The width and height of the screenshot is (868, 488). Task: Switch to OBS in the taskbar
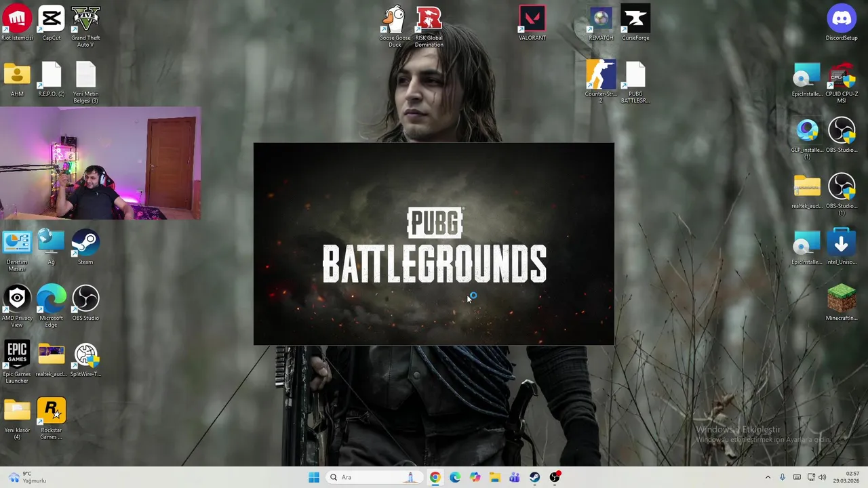(555, 477)
